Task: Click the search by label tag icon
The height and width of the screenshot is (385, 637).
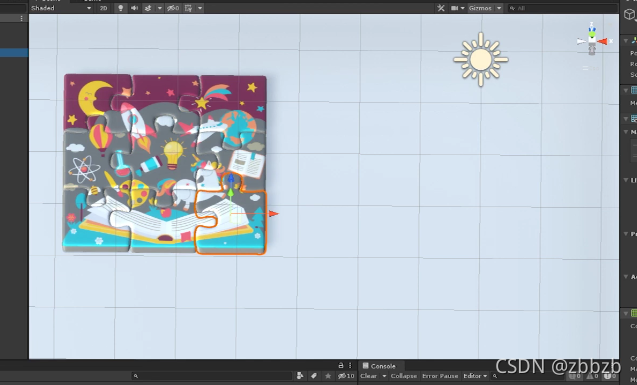Action: 314,376
